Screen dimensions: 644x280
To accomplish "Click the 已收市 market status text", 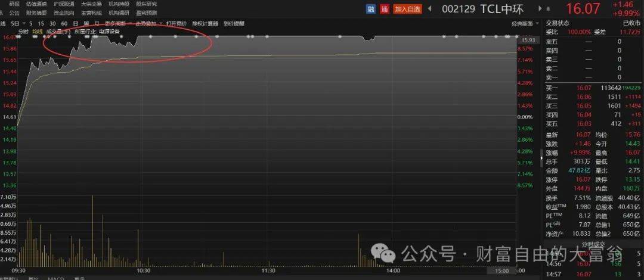I will coord(633,23).
